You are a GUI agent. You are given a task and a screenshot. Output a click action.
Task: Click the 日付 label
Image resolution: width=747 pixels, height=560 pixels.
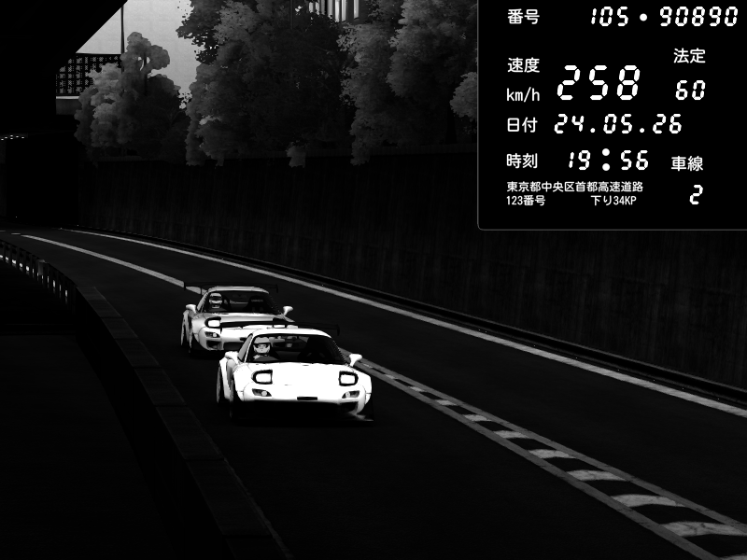pyautogui.click(x=522, y=125)
